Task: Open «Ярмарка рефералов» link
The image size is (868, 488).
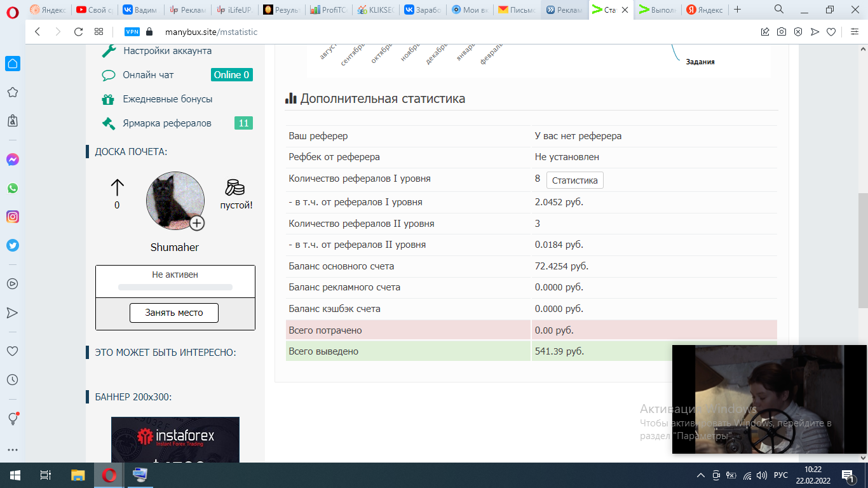Action: pyautogui.click(x=167, y=123)
